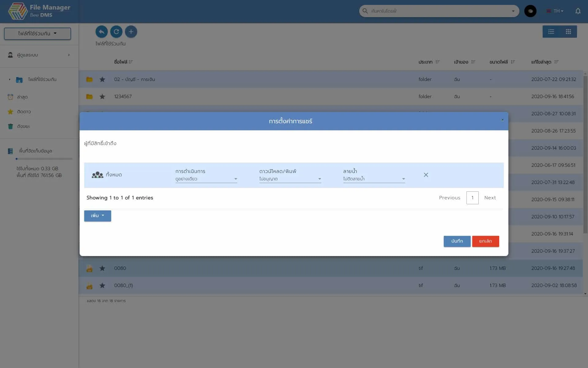588x368 pixels.
Task: Toggle star on the 1234567 folder
Action: 102,97
